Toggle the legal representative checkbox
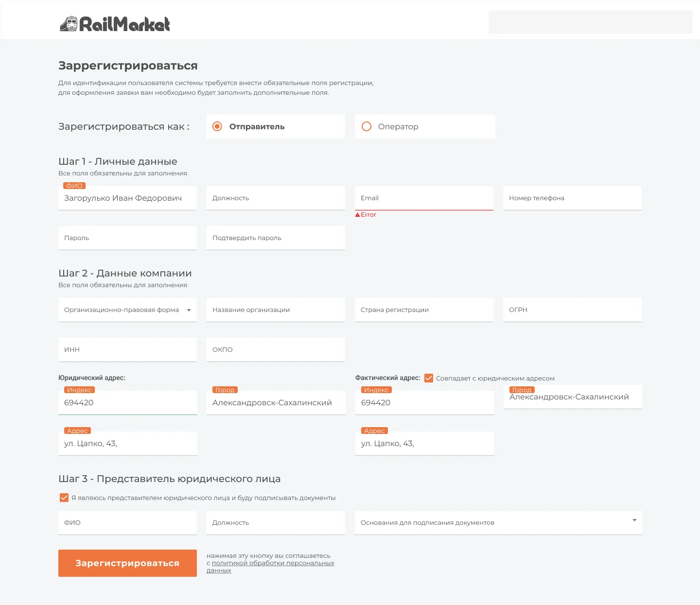This screenshot has height=605, width=700. pos(64,498)
